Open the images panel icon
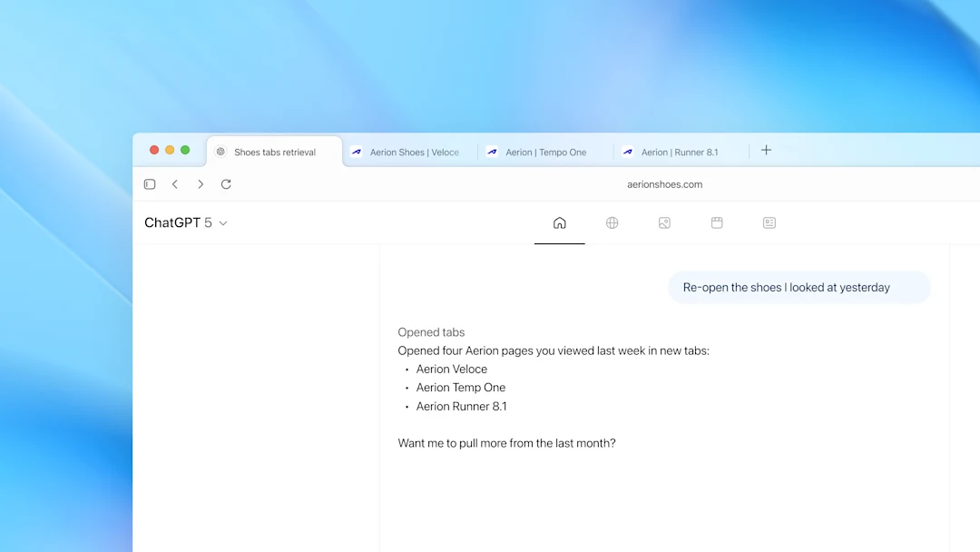Viewport: 980px width, 552px height. pyautogui.click(x=664, y=222)
